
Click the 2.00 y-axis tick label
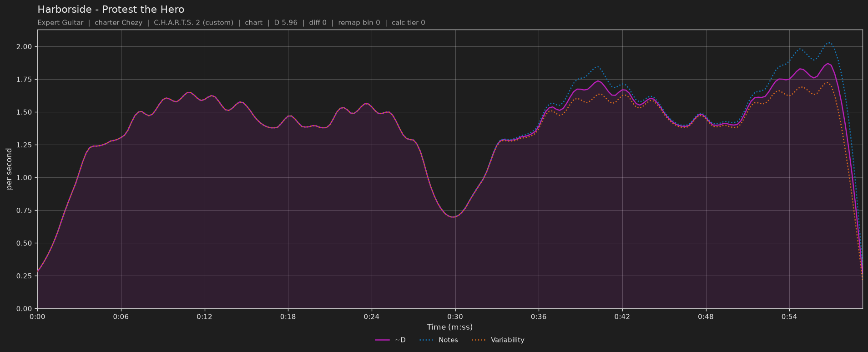[24, 47]
